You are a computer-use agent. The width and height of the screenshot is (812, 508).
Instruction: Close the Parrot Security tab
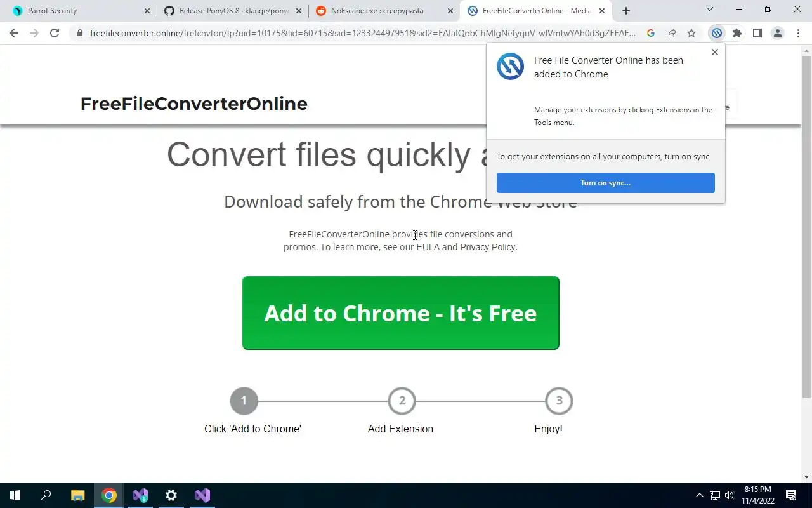[x=147, y=11]
